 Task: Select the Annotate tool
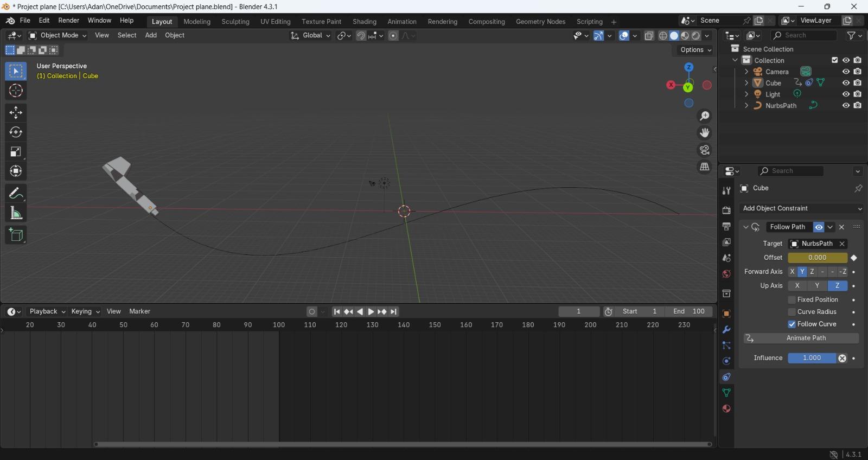[16, 193]
